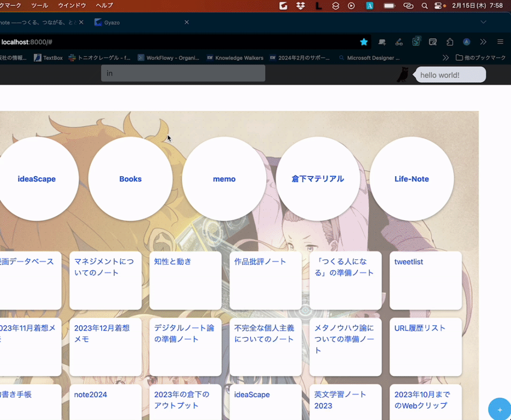Switch to the note tab

tap(38, 22)
